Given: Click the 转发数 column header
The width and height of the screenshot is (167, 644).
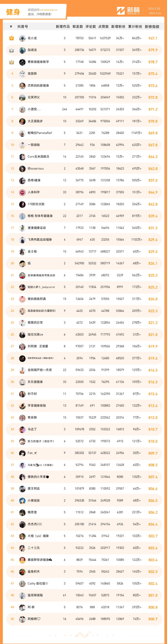Looking at the screenshot, I should (x=78, y=26).
